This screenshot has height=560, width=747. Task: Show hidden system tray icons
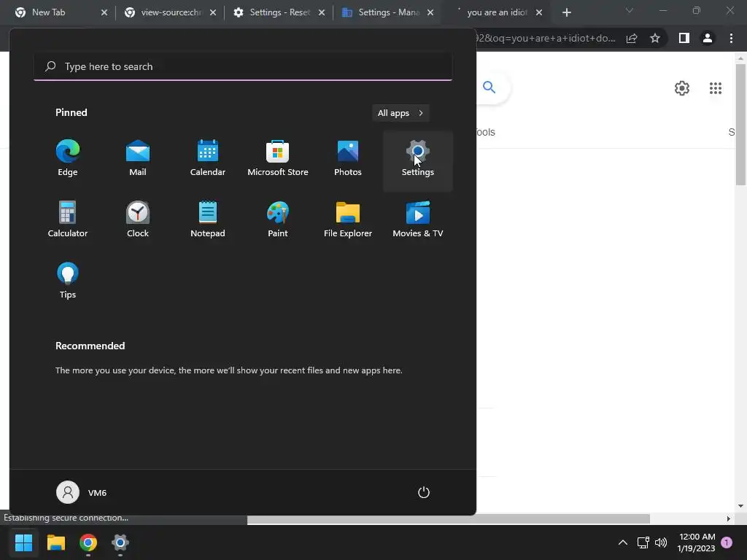[x=623, y=542]
